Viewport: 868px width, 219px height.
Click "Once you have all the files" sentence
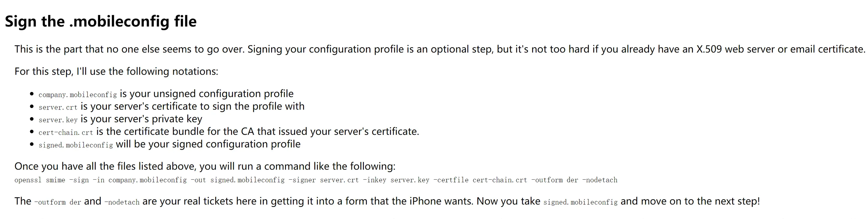coord(205,166)
